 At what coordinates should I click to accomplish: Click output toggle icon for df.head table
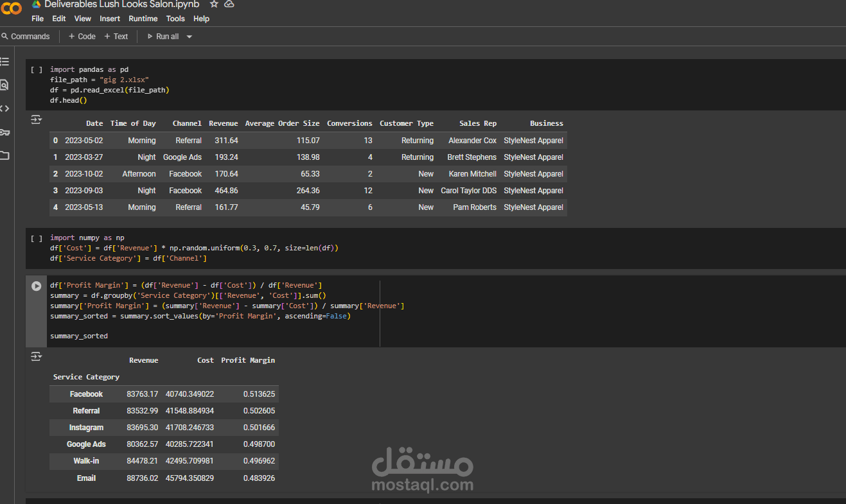point(36,119)
